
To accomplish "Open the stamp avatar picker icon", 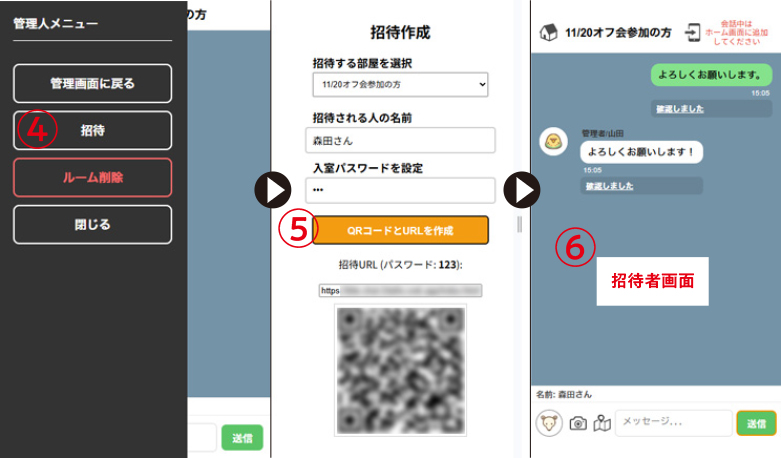I will tap(549, 423).
